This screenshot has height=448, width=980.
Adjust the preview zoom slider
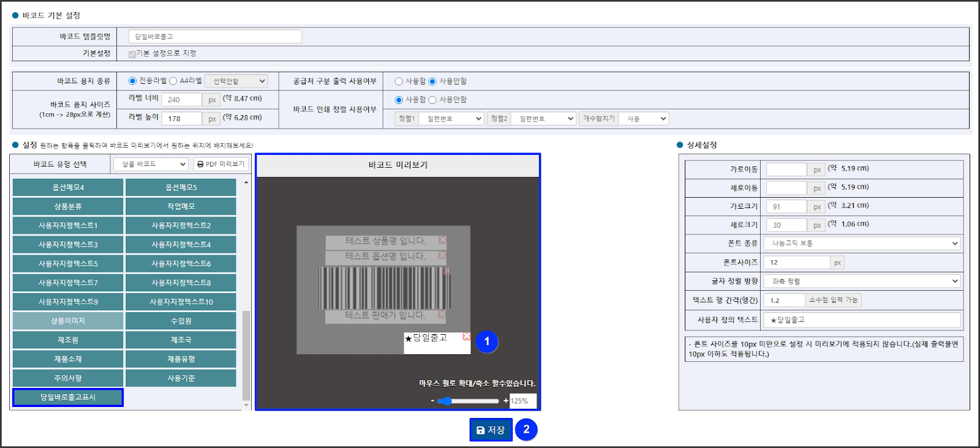468,401
